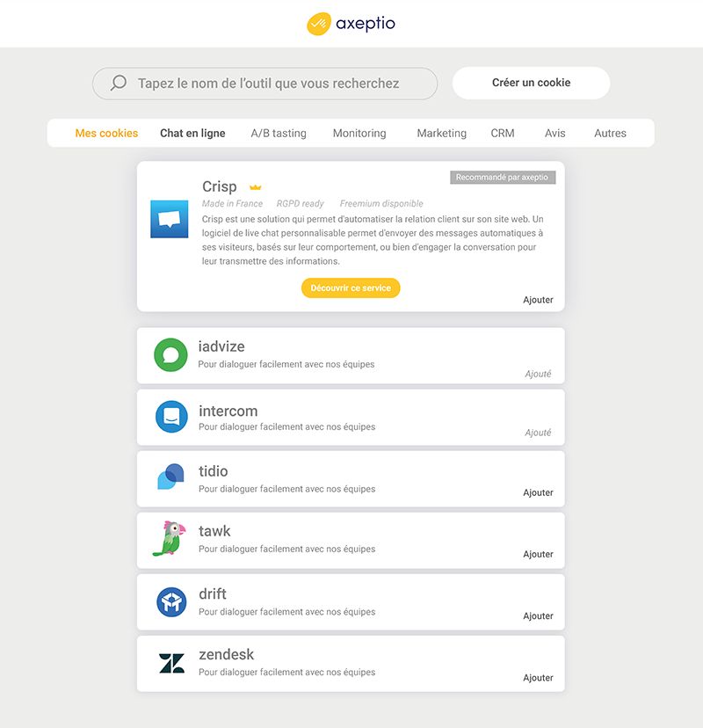Add tawk using Ajouter

[x=538, y=555]
